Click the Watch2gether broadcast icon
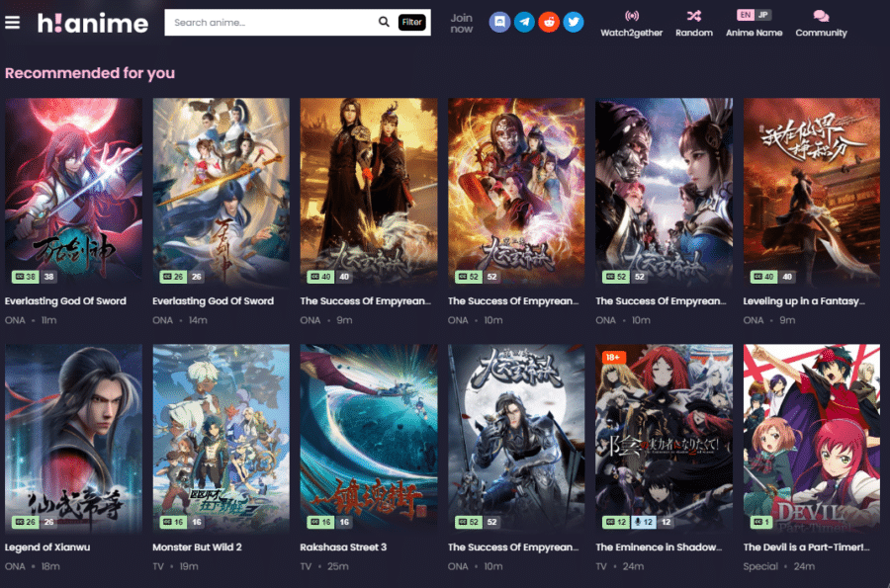This screenshot has height=588, width=890. click(x=632, y=15)
